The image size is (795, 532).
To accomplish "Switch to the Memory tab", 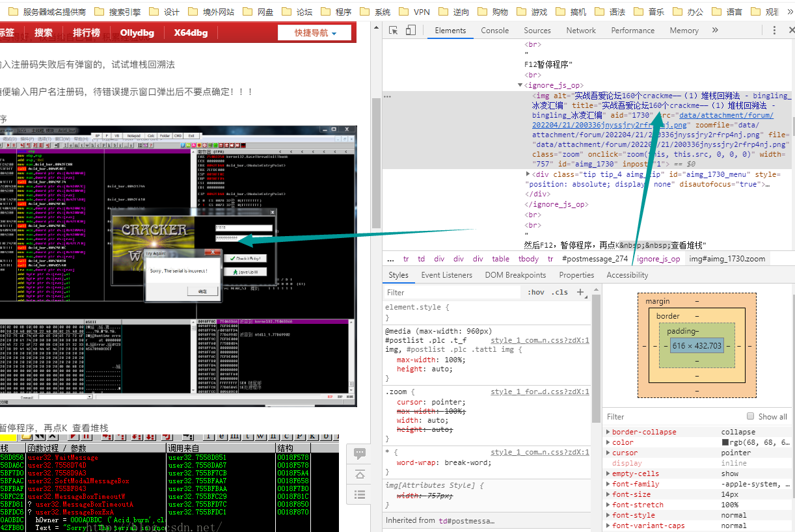I will [684, 31].
